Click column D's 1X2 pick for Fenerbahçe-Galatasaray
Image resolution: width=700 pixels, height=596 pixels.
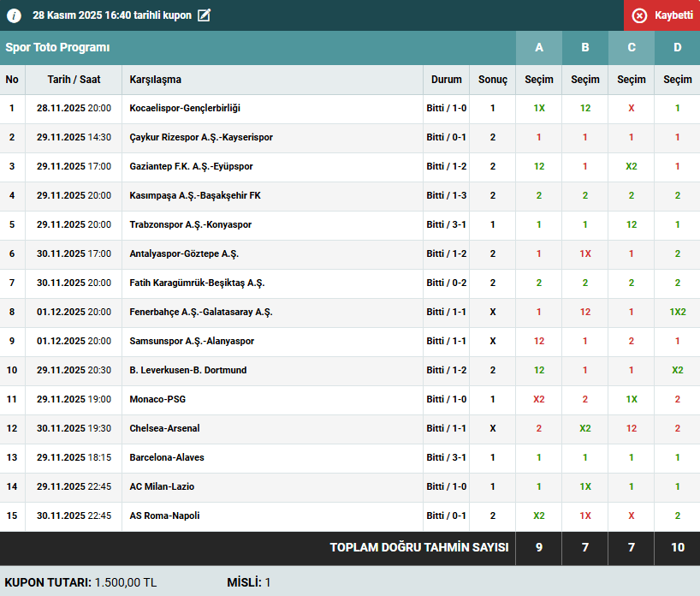click(x=678, y=312)
